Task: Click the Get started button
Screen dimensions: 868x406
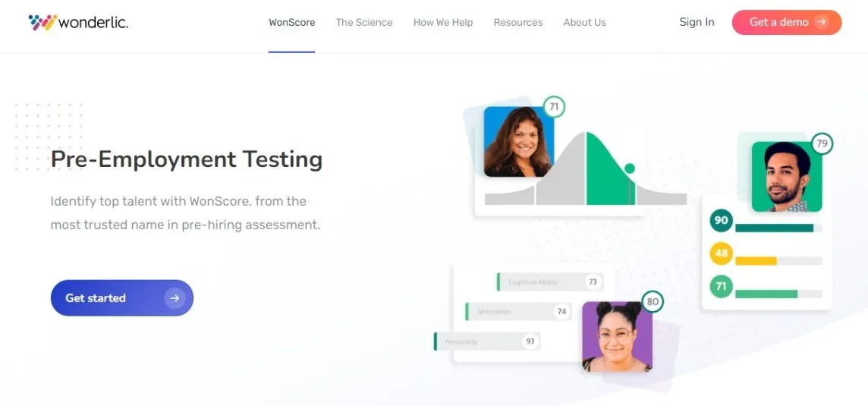Action: point(122,298)
